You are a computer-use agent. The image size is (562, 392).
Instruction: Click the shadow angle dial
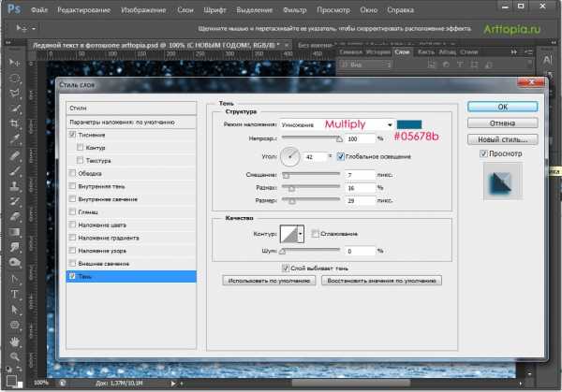290,155
